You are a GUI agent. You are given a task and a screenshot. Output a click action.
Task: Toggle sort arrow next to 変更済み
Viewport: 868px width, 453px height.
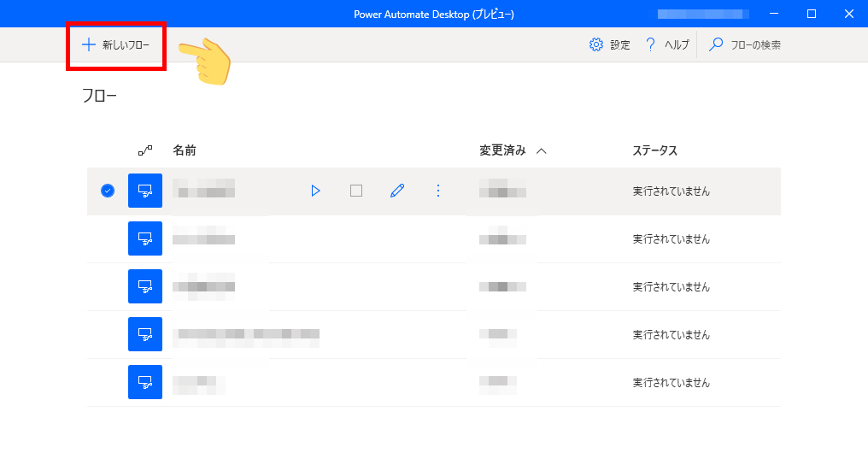[542, 151]
